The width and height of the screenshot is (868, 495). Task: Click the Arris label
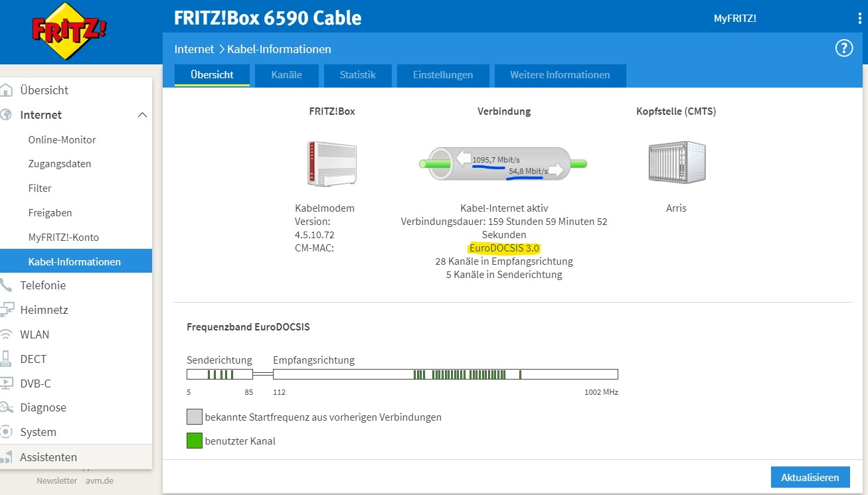point(676,208)
